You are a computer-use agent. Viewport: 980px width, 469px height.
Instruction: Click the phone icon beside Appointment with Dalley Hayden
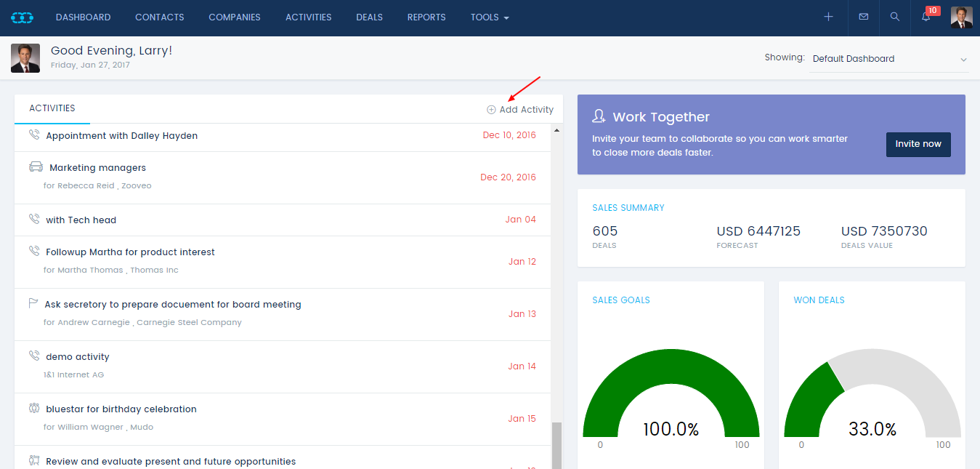click(34, 135)
